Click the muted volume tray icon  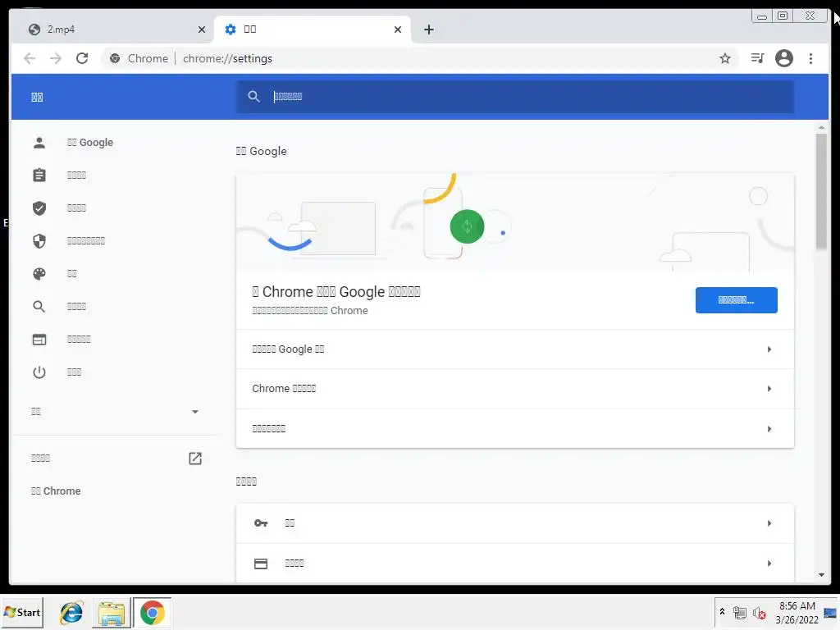(x=759, y=613)
